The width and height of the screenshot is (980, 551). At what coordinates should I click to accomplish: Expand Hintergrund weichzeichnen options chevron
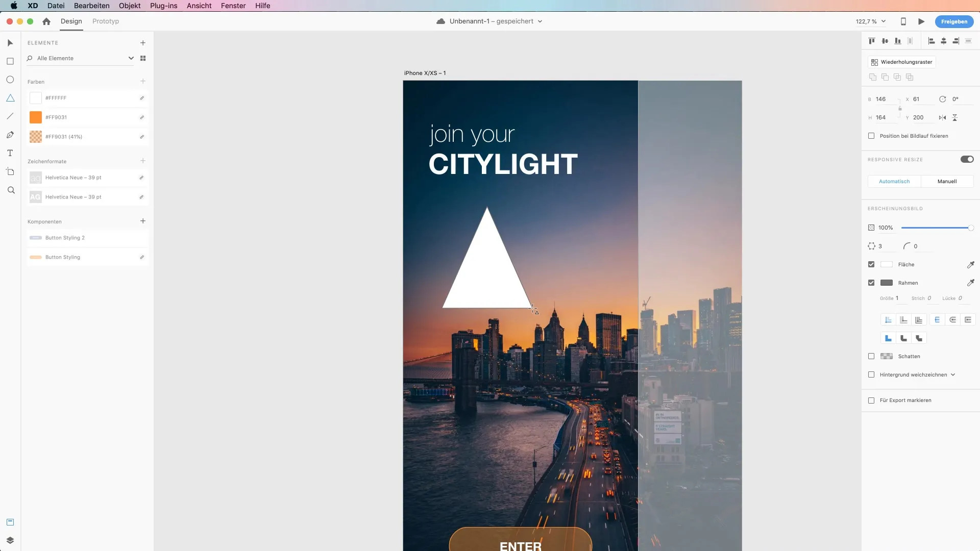click(953, 374)
